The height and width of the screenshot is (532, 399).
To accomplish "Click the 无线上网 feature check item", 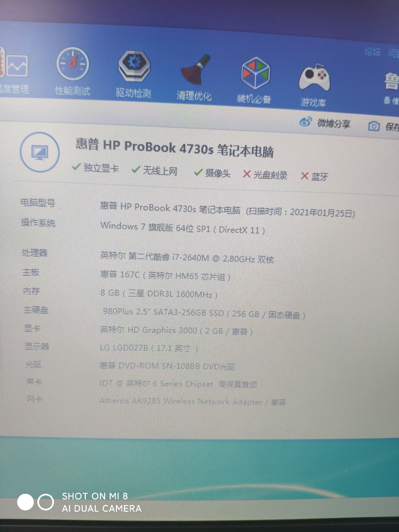I will point(155,170).
